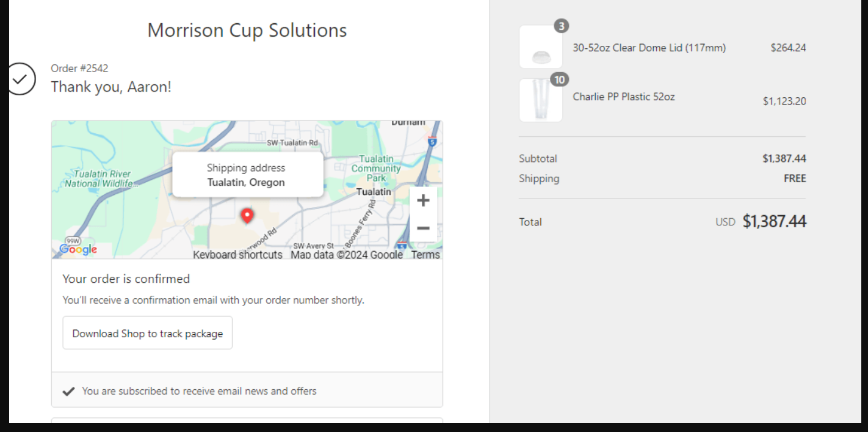This screenshot has width=868, height=432.
Task: Click the quantity badge showing 10
Action: tap(559, 79)
